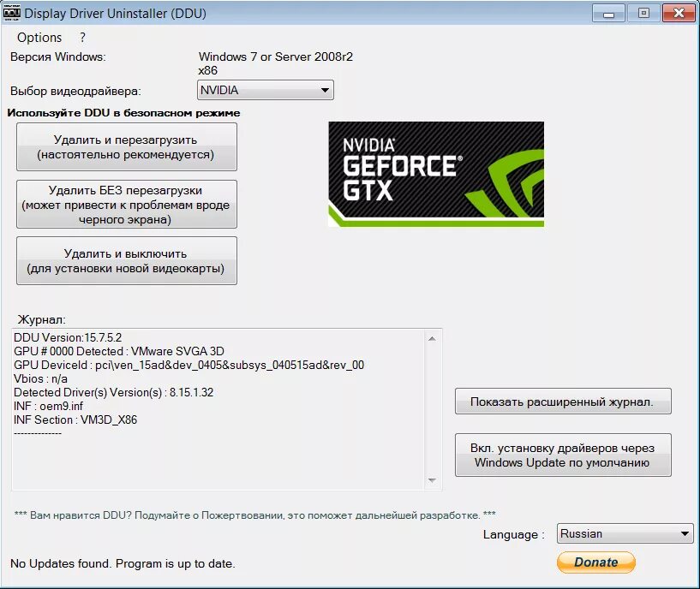Open the Language dropdown set to Russian
Screen dimensions: 700x589
pos(625,533)
